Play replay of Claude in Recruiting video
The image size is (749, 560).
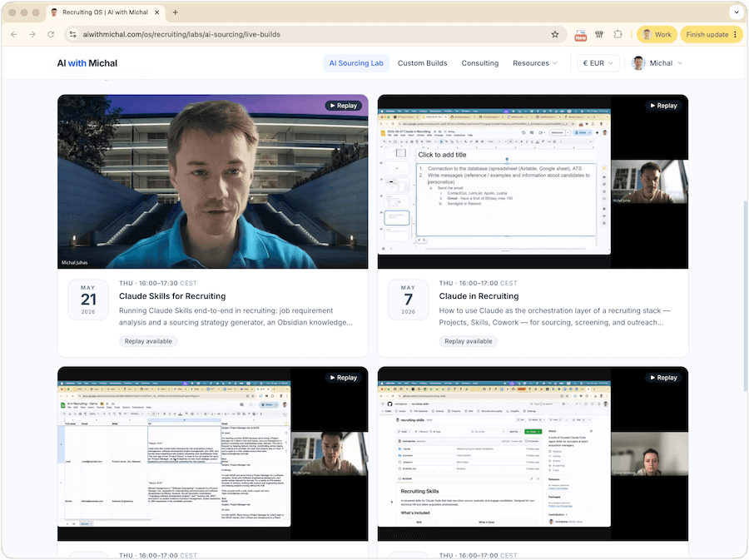(663, 106)
